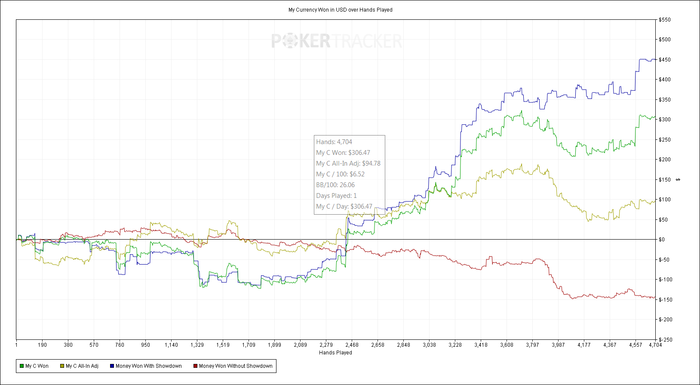The image size is (700, 385).
Task: Click tooltip line 'My C / Day: $306.47'
Action: 344,206
